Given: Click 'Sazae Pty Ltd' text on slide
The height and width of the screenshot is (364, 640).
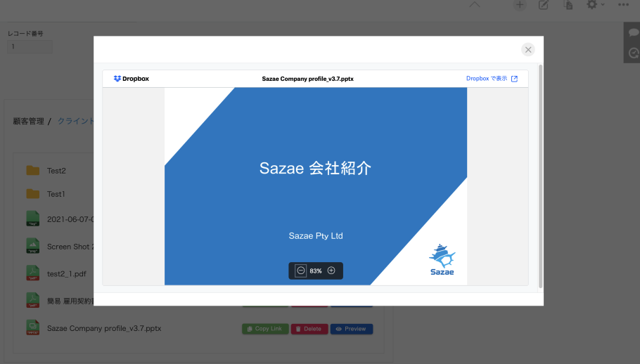Looking at the screenshot, I should click(x=316, y=236).
